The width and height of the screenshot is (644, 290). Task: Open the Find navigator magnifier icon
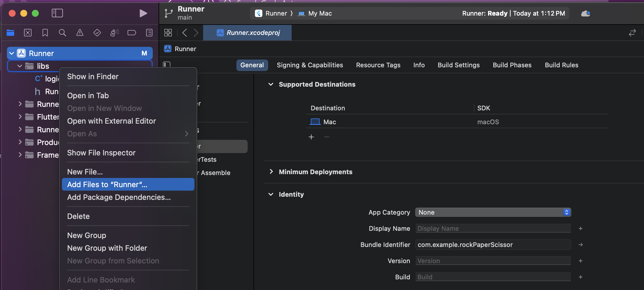tap(62, 33)
